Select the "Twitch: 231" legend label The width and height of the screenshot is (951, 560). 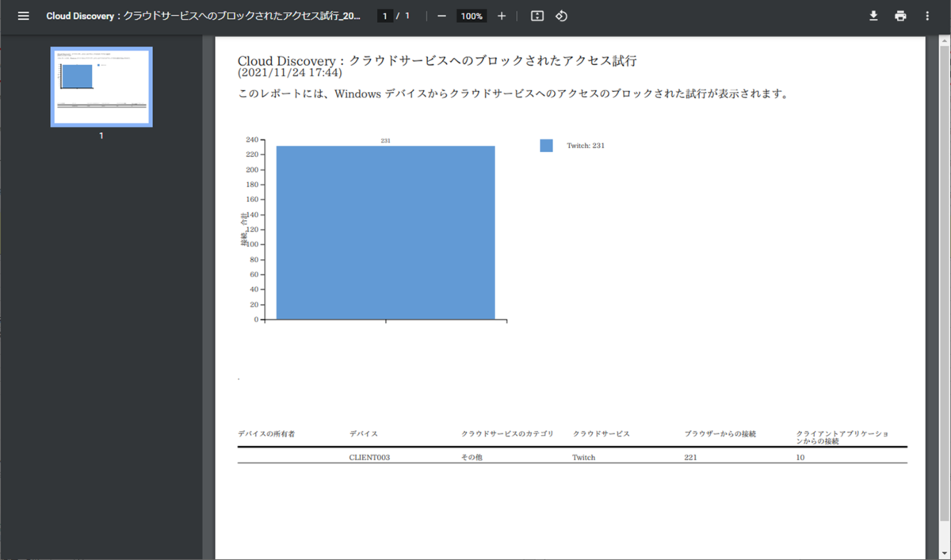click(584, 145)
